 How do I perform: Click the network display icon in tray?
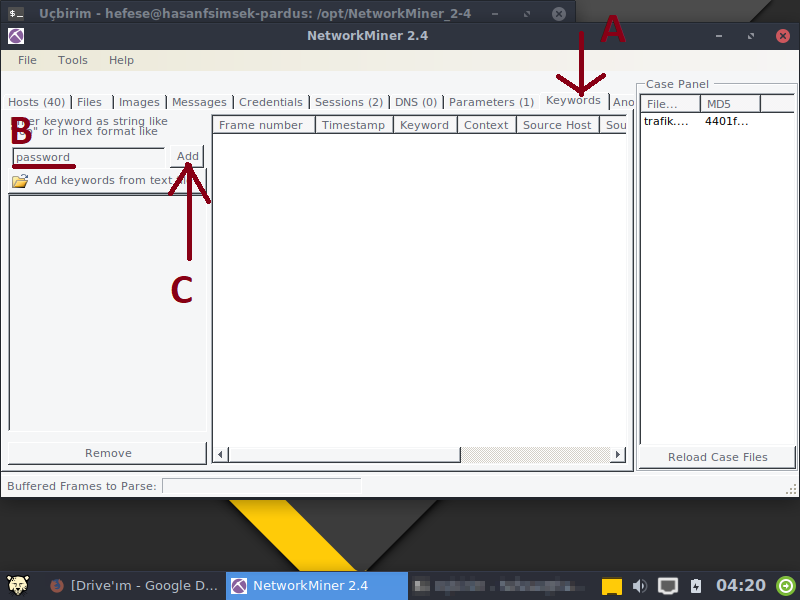click(667, 586)
